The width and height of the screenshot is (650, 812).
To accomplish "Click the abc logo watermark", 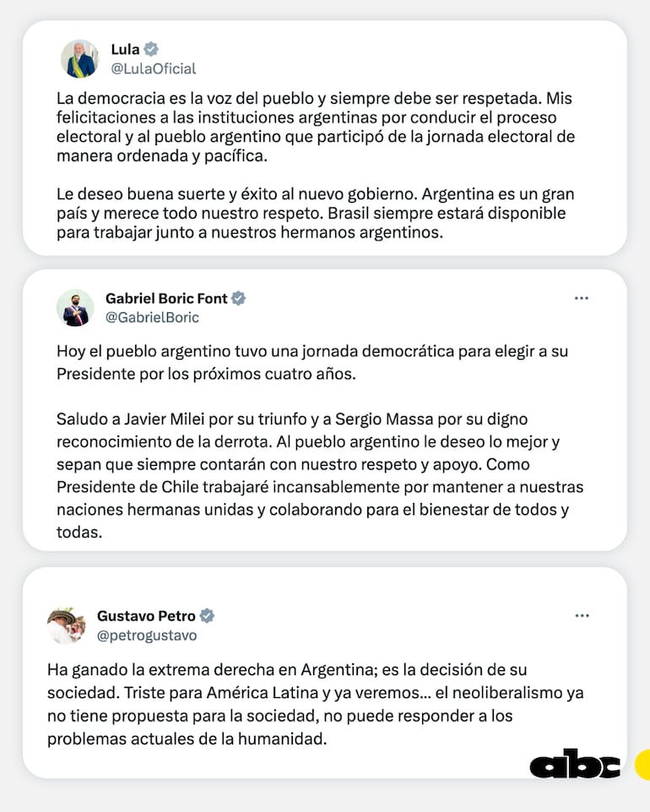I will pyautogui.click(x=575, y=764).
